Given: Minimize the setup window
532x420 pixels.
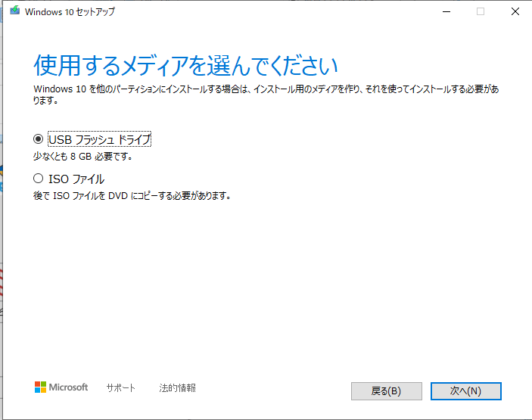Looking at the screenshot, I should pyautogui.click(x=446, y=11).
